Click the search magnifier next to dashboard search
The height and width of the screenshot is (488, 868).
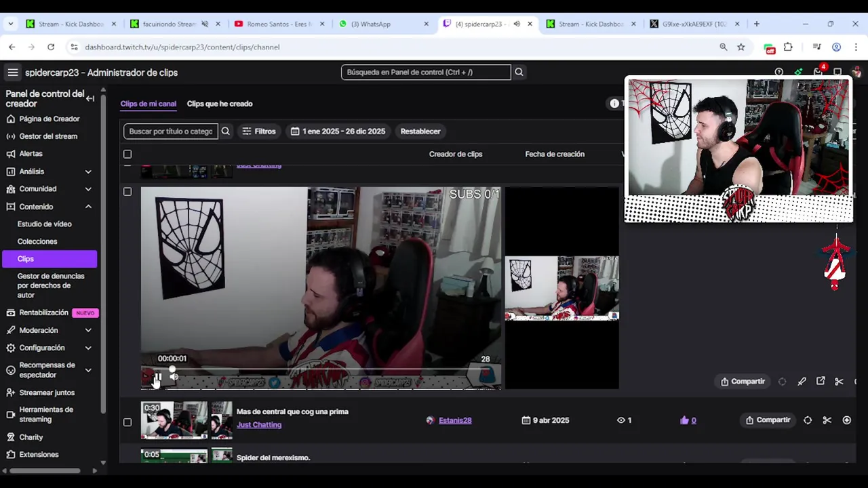(x=519, y=72)
